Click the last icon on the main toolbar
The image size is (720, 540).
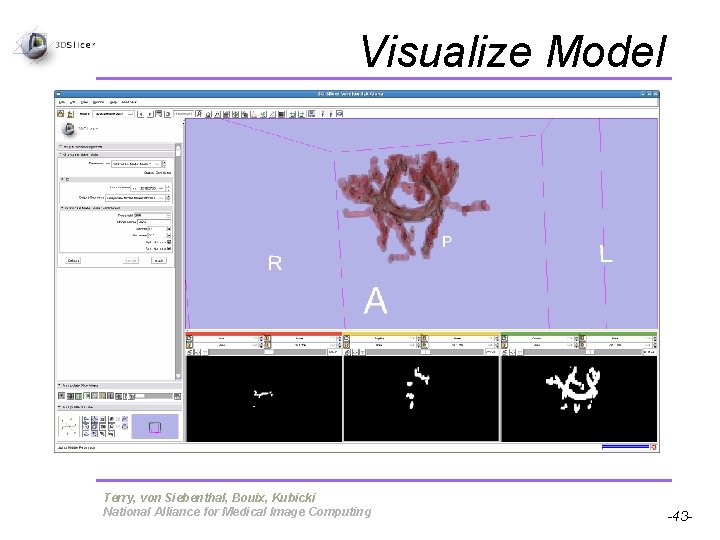coord(339,113)
